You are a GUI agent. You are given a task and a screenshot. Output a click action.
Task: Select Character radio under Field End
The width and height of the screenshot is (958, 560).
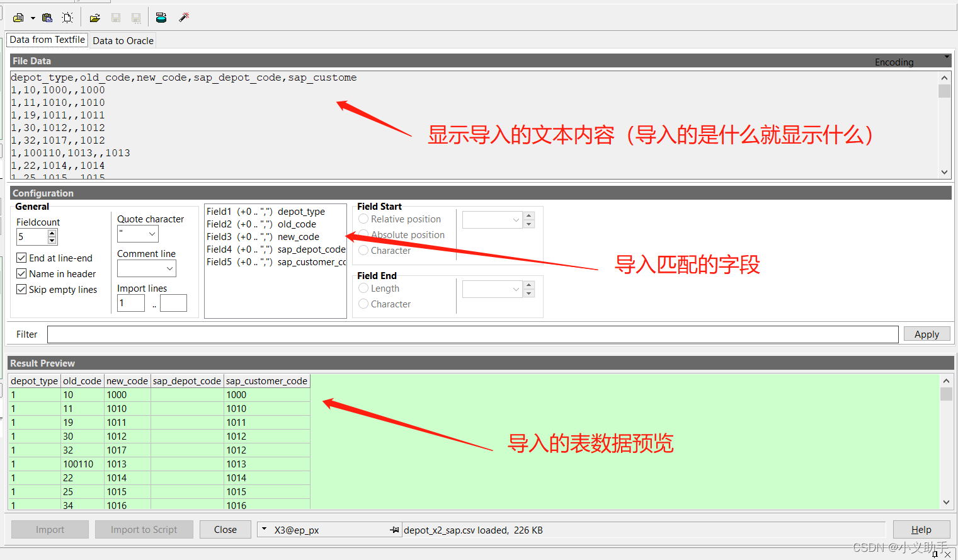point(363,304)
